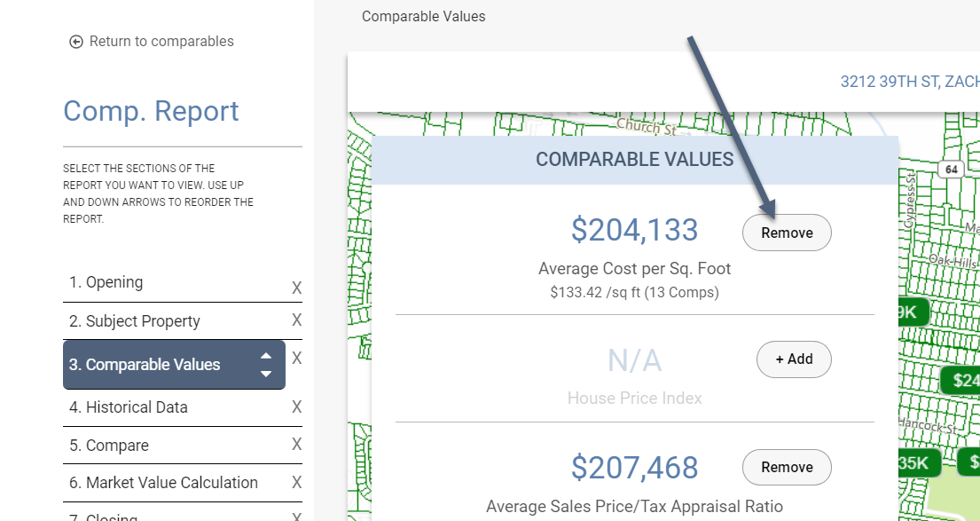Click Remove next to Average Cost per Sq. Foot

click(x=786, y=232)
